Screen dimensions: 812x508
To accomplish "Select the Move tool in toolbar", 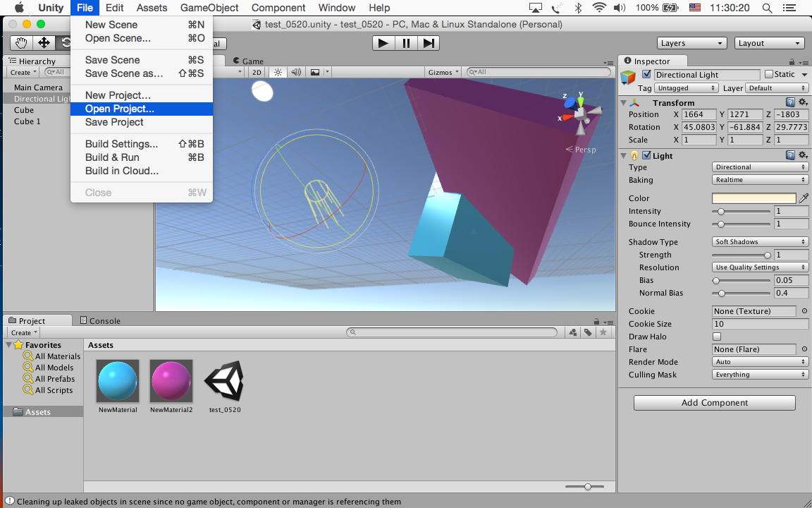I will (44, 42).
